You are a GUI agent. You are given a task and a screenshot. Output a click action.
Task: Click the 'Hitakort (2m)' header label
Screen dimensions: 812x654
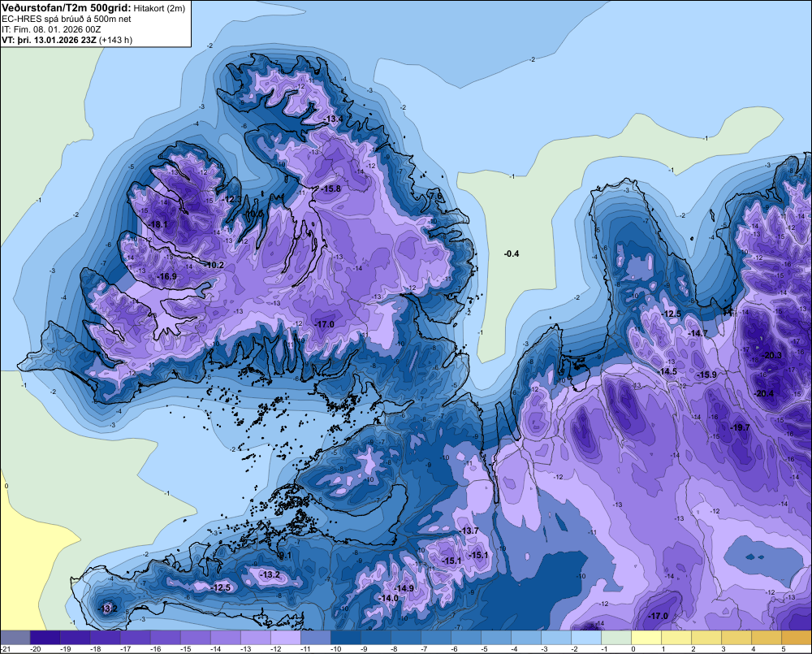tap(159, 8)
